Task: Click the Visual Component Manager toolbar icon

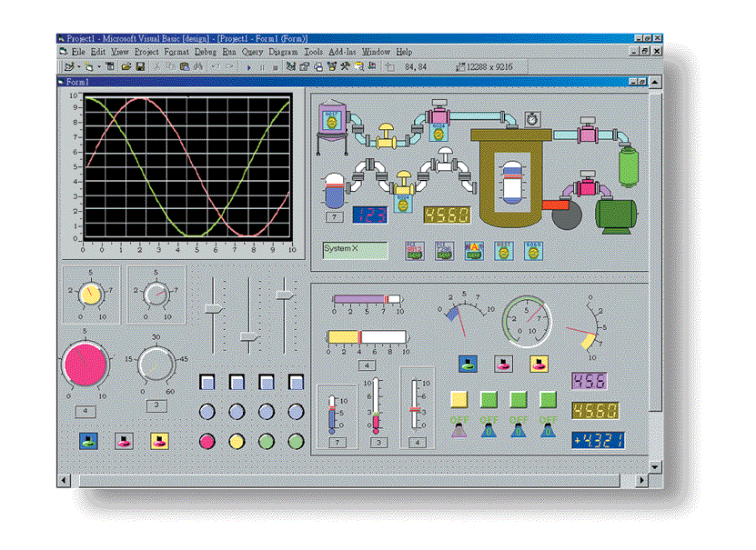Action: coord(372,66)
